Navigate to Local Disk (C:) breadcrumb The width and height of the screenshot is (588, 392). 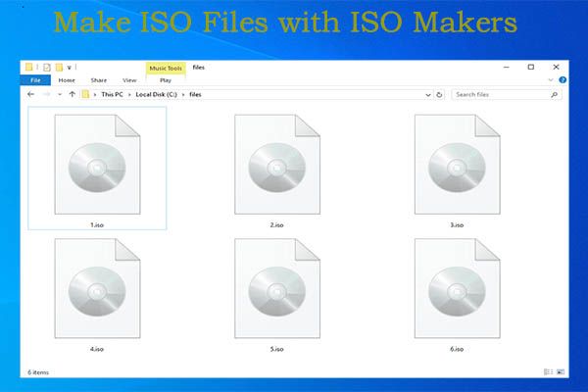[157, 94]
